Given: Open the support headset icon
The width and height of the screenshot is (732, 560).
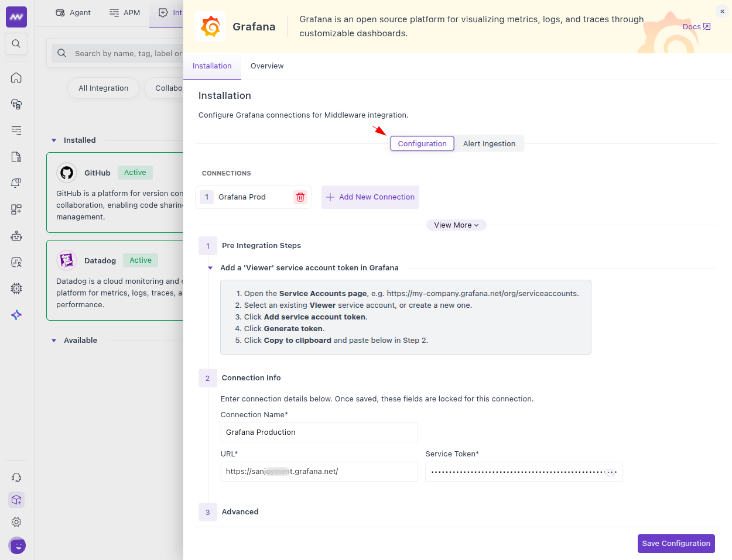Looking at the screenshot, I should [x=16, y=477].
